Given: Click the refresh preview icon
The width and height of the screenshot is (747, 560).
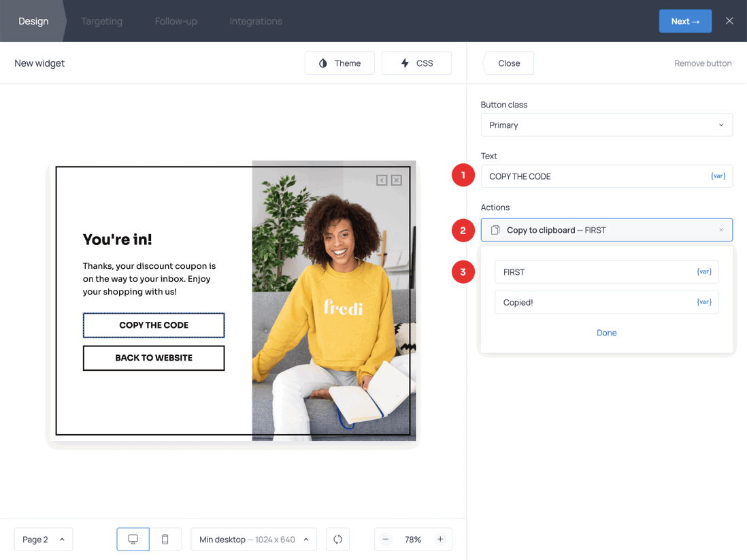Looking at the screenshot, I should (337, 539).
